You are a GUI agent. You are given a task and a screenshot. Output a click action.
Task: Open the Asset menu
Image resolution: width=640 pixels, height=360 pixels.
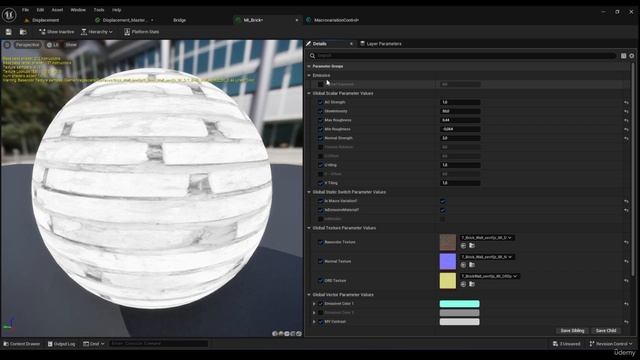tap(57, 10)
